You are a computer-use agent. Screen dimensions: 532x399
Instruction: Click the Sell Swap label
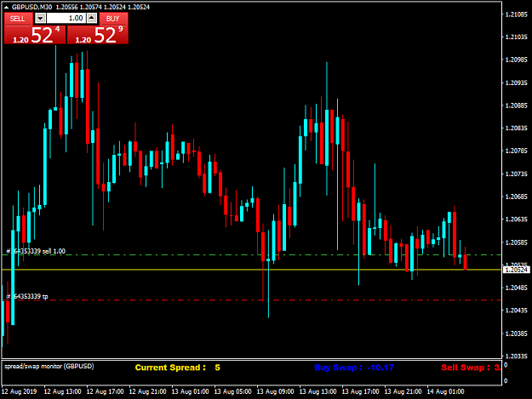[x=471, y=368]
